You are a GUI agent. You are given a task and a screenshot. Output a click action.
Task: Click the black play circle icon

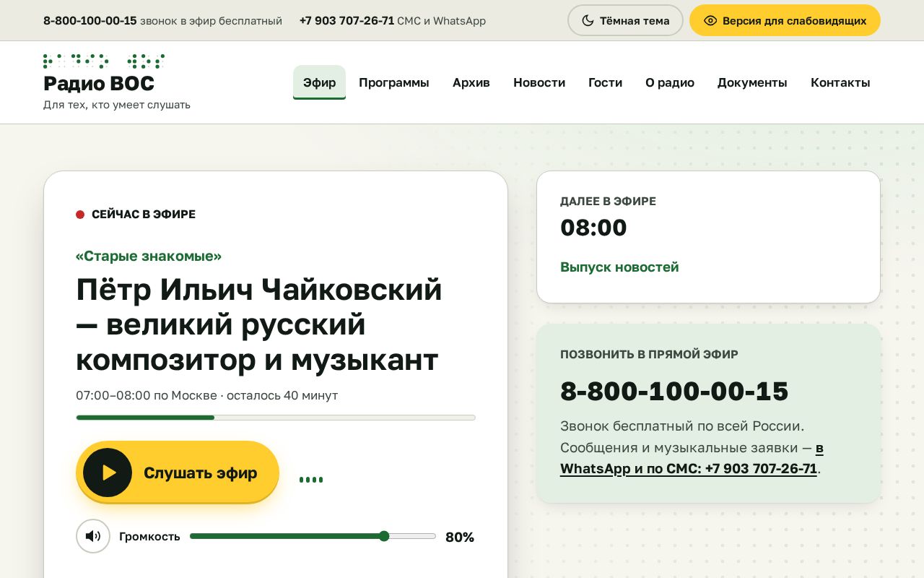[108, 473]
